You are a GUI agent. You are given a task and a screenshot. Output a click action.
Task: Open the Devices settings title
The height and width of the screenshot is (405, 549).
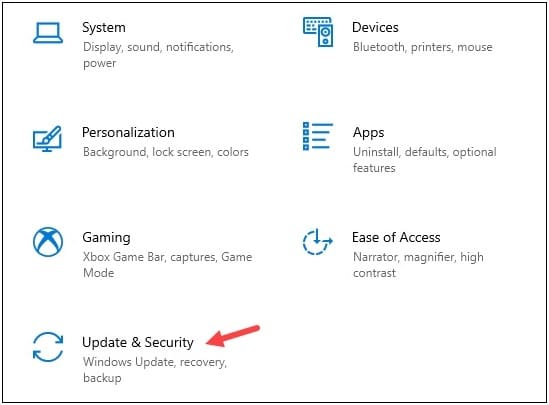(375, 27)
